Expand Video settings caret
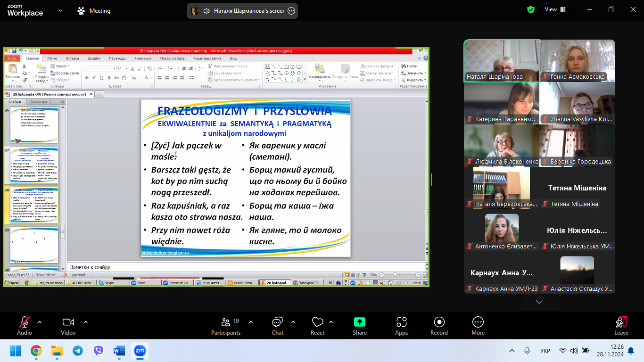644x362 pixels. coord(86,322)
